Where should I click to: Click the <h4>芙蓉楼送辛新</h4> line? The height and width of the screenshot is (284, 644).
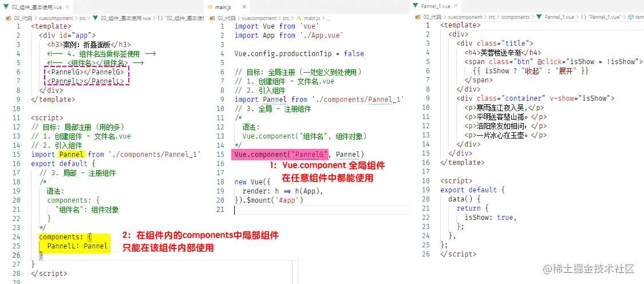tap(503, 52)
